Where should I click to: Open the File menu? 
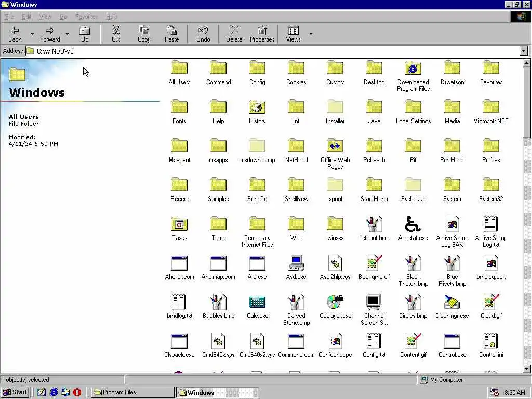click(x=9, y=17)
